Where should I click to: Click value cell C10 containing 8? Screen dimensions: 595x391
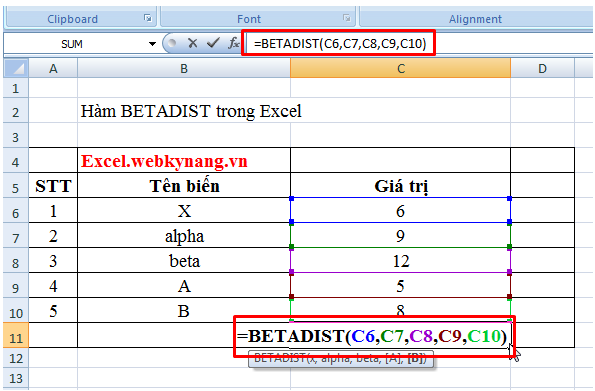click(400, 310)
